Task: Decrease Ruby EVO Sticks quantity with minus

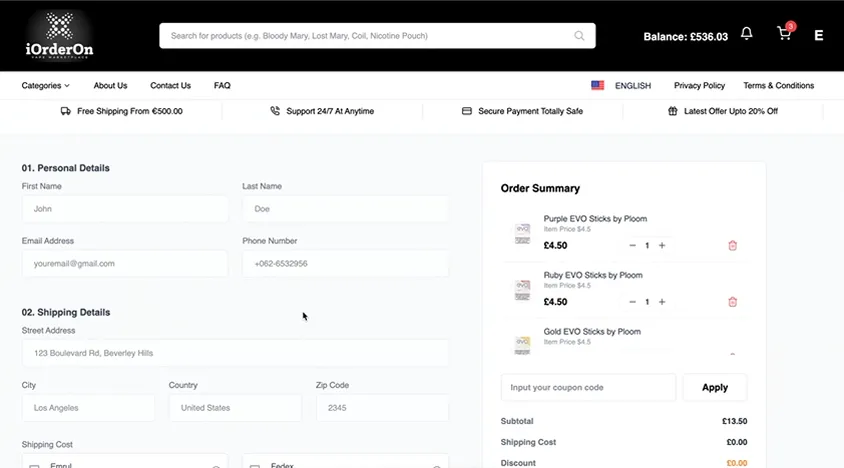Action: point(632,302)
